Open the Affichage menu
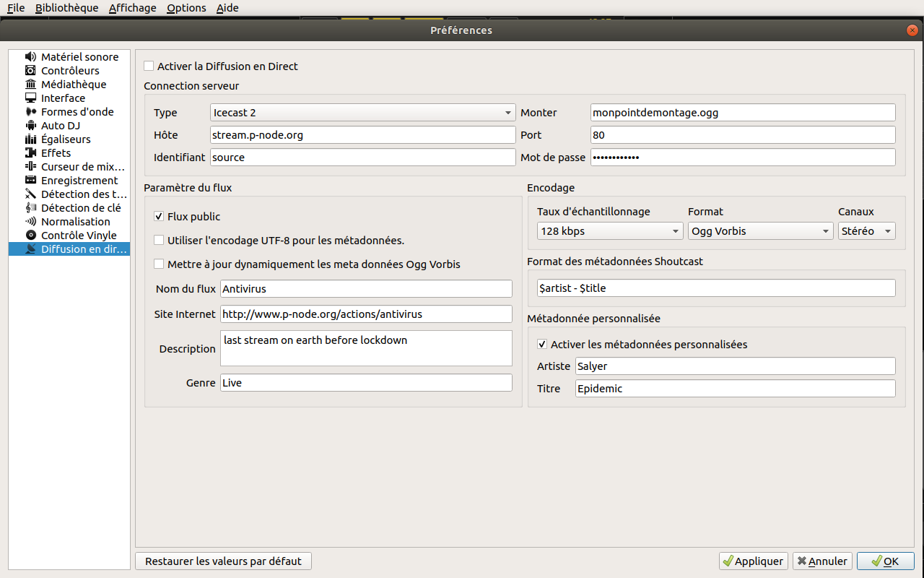The height and width of the screenshot is (578, 924). [x=132, y=8]
